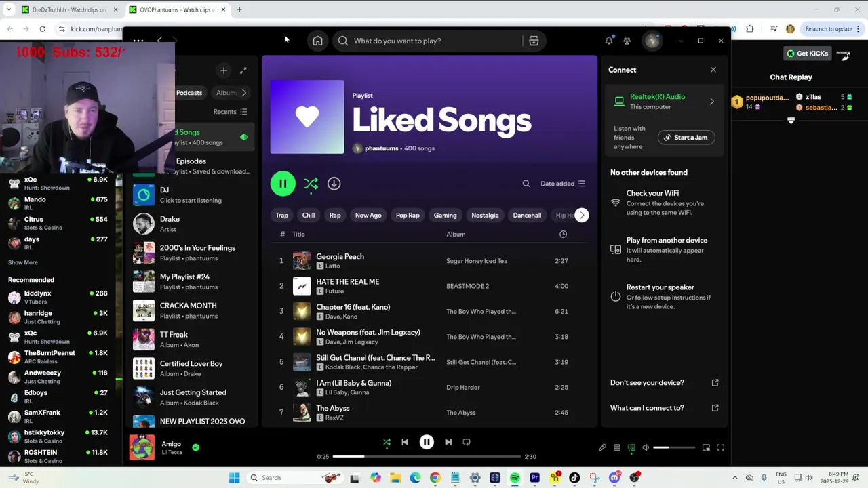Search within the Liked Songs playlist

click(x=526, y=184)
